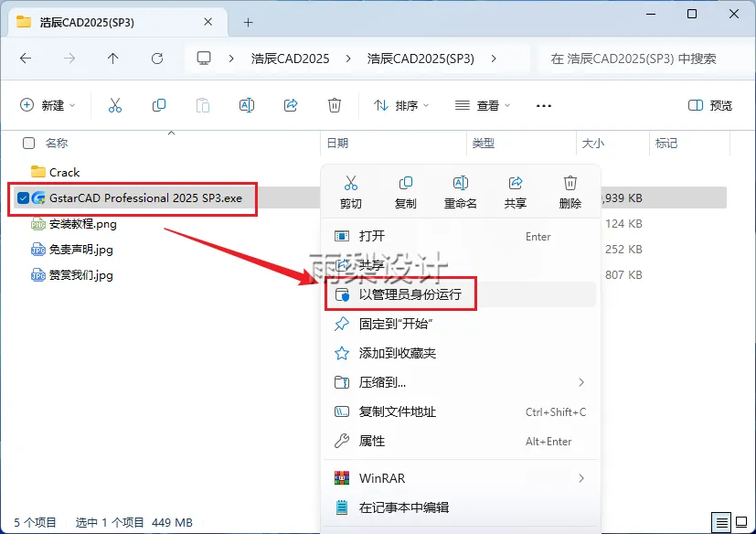Open 属性 in the context menu
Viewport: 756px width, 534px height.
(x=461, y=441)
